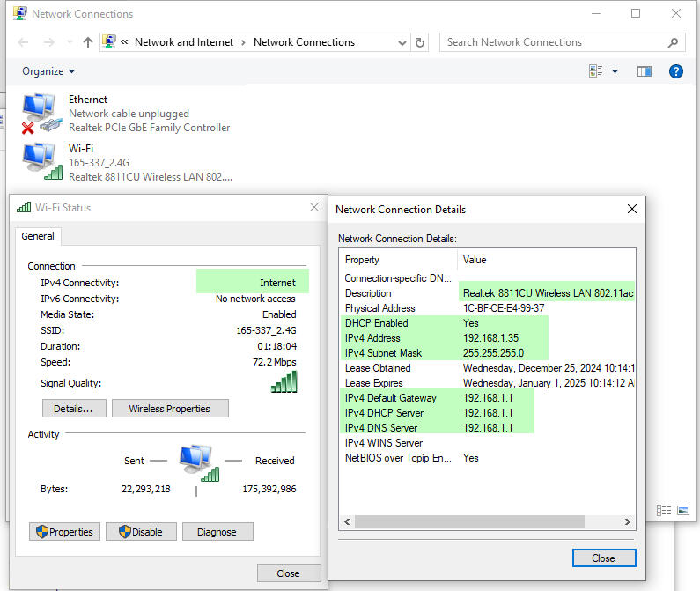This screenshot has height=591, width=700.
Task: Click the up directory arrow
Action: click(87, 42)
